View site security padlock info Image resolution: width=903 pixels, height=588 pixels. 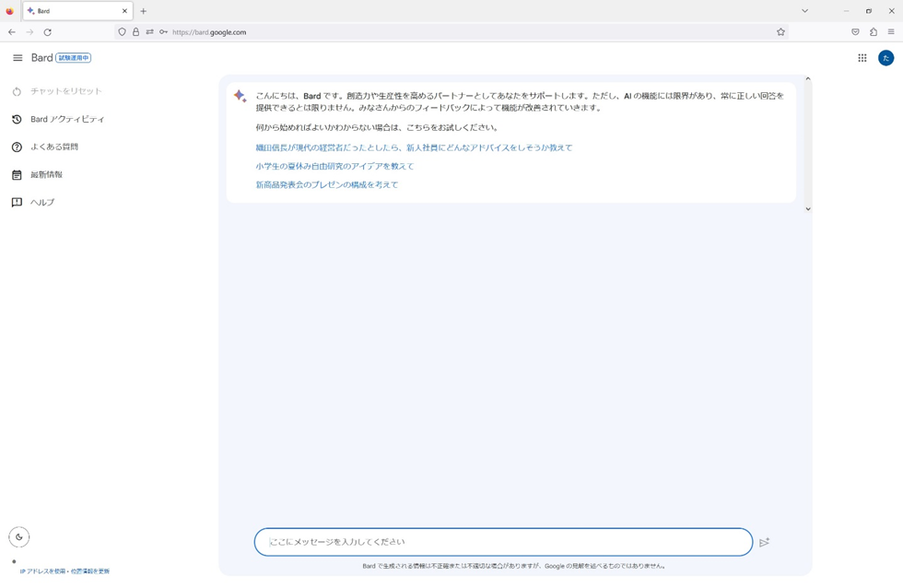[136, 32]
